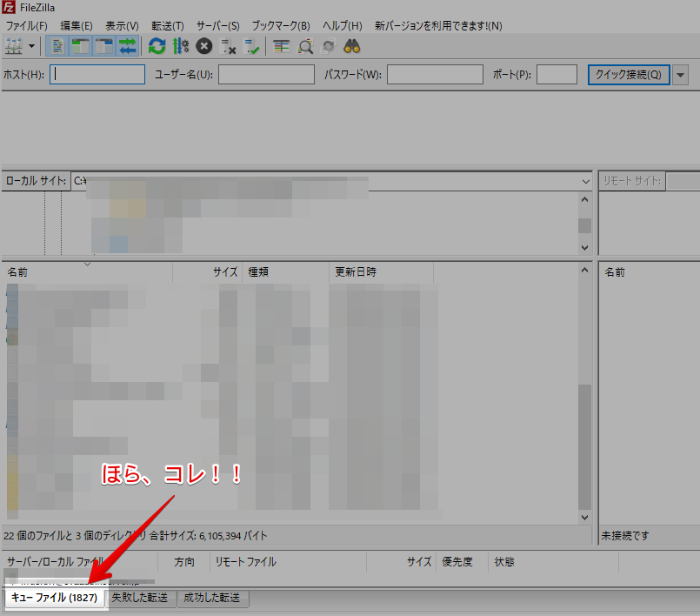The width and height of the screenshot is (700, 616).
Task: Expand the quick connect history dropdown
Action: click(680, 75)
